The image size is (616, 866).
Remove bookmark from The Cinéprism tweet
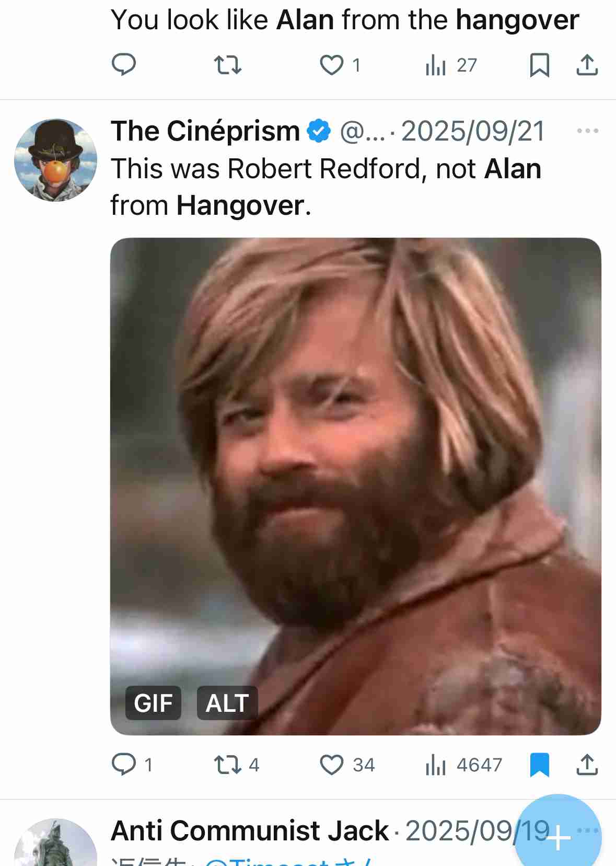(x=539, y=765)
